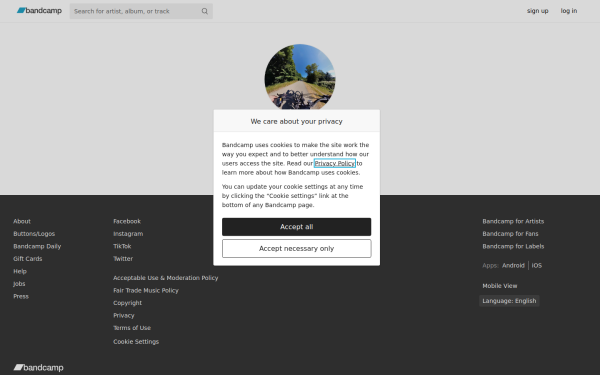Open Bandcamp for Fans

(x=510, y=234)
